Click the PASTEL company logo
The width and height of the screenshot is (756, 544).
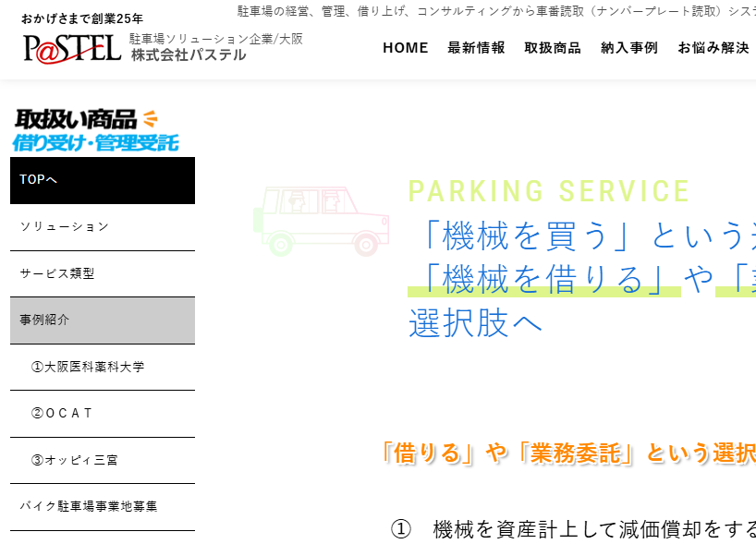(x=72, y=47)
